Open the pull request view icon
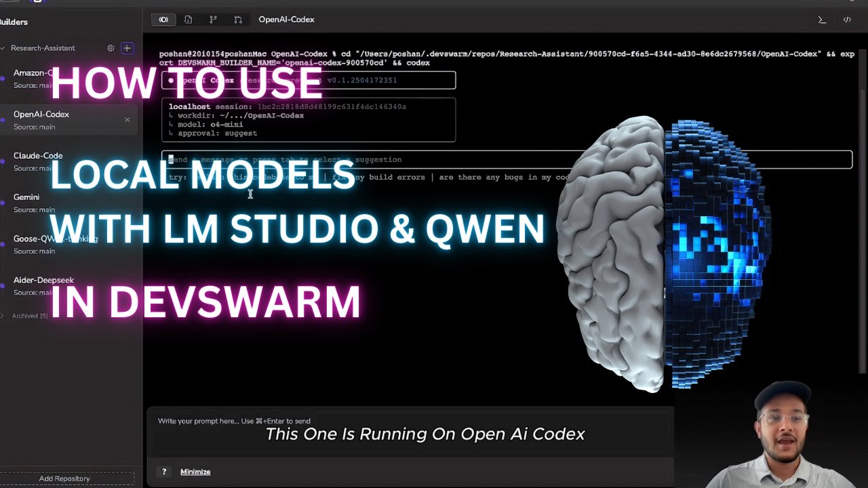Image resolution: width=868 pixels, height=488 pixels. [238, 20]
